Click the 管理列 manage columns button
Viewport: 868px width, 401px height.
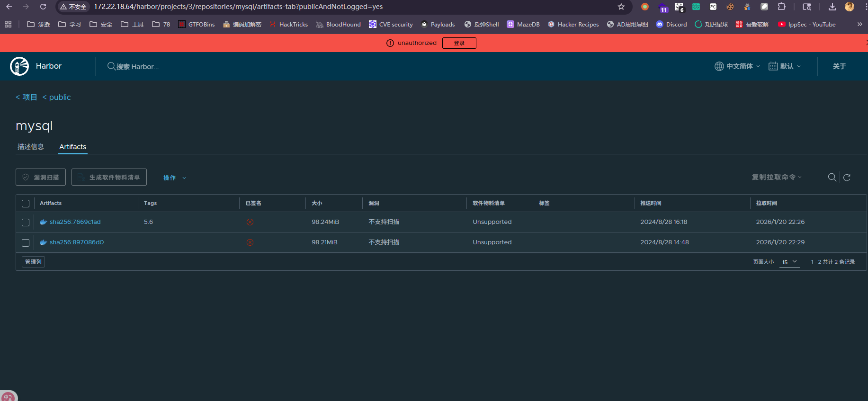click(x=33, y=262)
